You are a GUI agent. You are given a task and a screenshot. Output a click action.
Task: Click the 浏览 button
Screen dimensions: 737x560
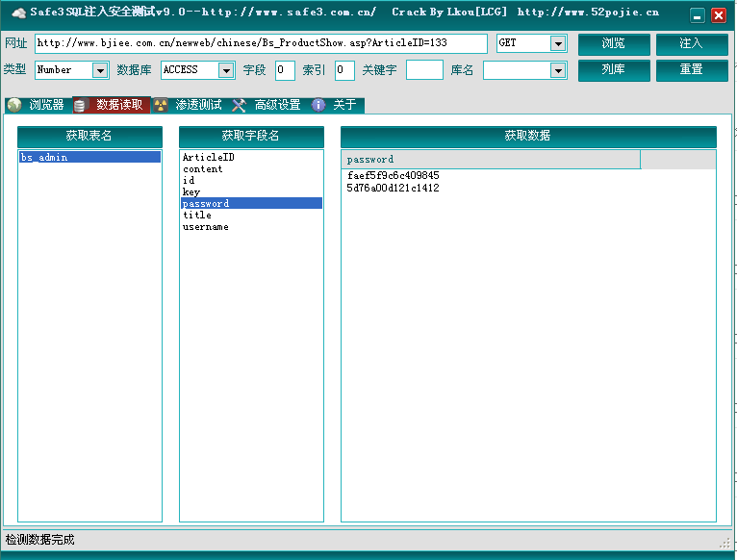[614, 44]
